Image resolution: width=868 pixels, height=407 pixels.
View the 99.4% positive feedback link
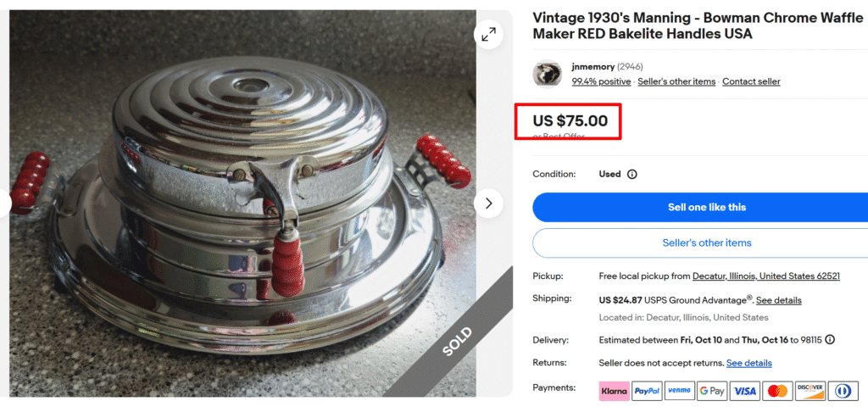601,81
